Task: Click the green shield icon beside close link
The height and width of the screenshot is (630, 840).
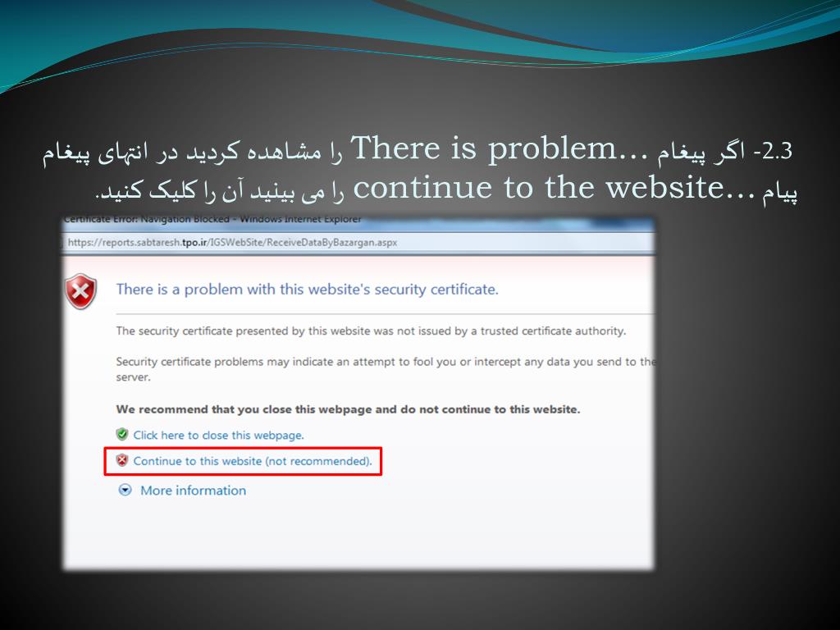Action: [x=122, y=434]
